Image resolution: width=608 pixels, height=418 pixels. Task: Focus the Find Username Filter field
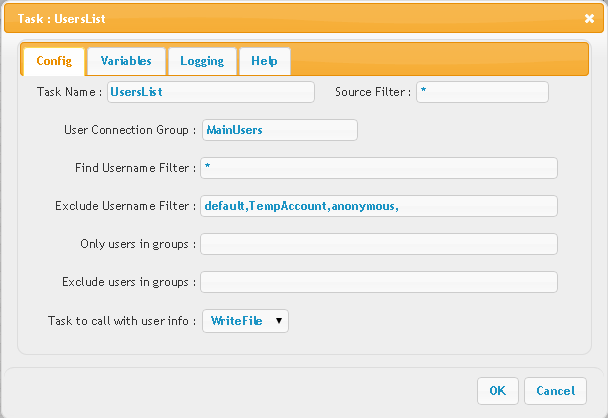(x=379, y=168)
